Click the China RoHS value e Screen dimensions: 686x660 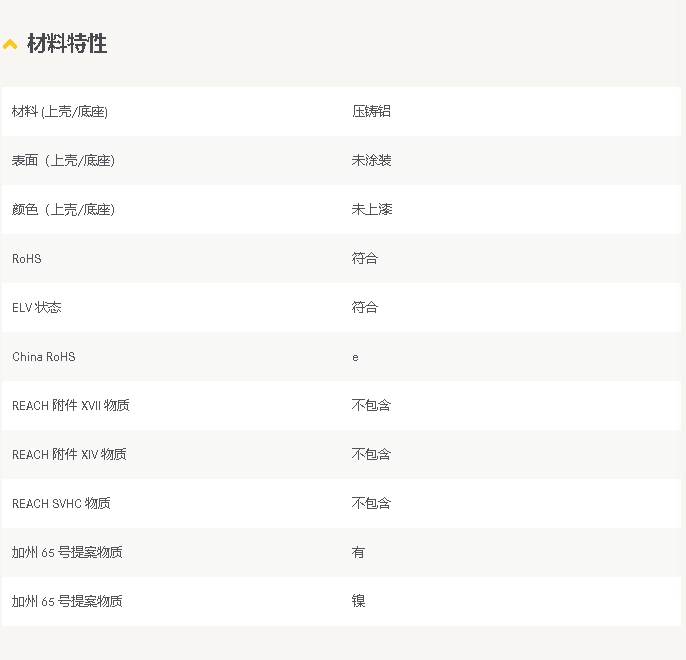pyautogui.click(x=355, y=357)
